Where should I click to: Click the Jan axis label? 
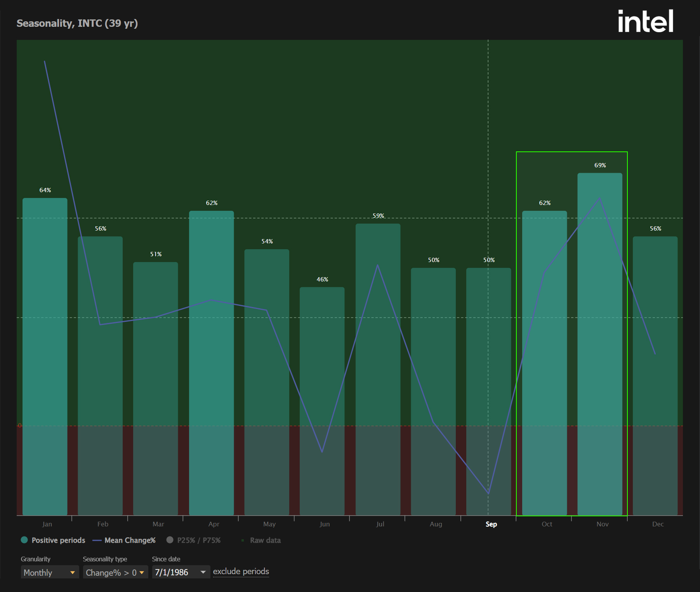pyautogui.click(x=47, y=524)
